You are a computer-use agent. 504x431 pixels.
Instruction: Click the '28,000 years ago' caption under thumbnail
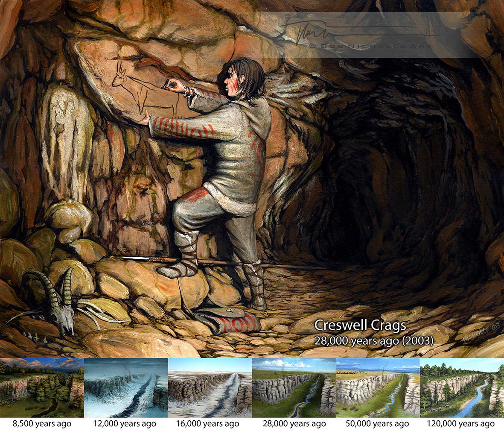click(x=294, y=424)
